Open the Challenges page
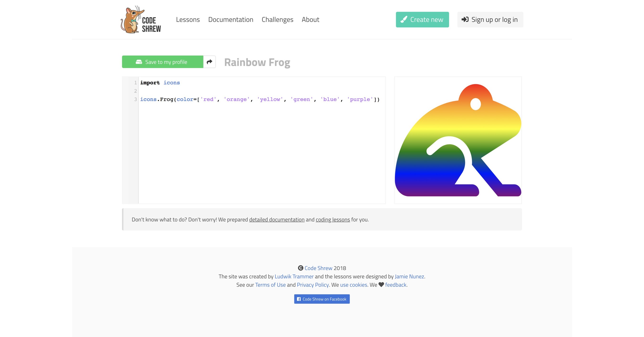Image resolution: width=644 pixels, height=337 pixels. (277, 20)
